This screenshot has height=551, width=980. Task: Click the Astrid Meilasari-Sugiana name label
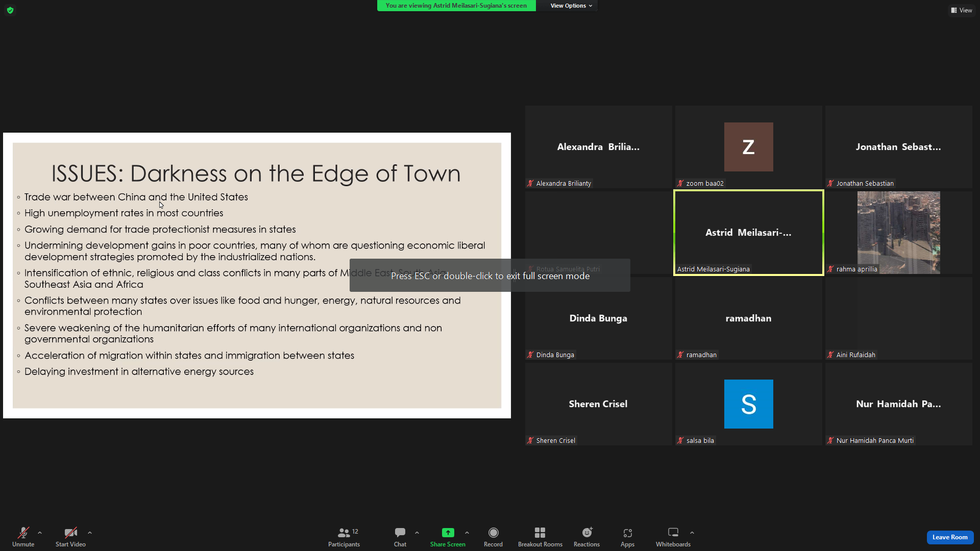(x=714, y=269)
